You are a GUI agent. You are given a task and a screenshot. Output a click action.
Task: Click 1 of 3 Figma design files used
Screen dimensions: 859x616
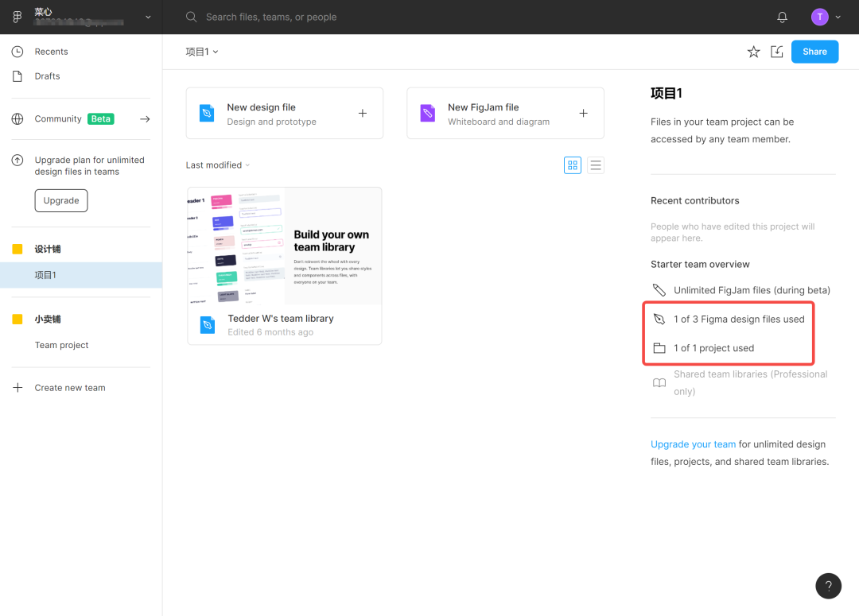tap(739, 320)
